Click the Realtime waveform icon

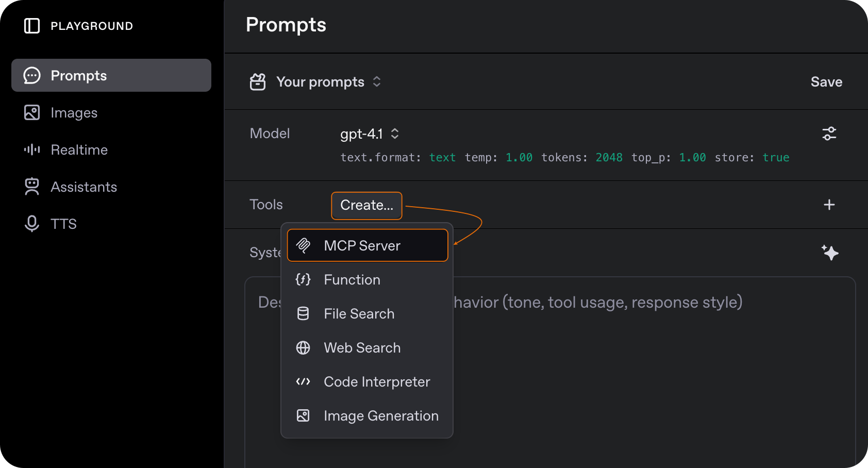point(32,149)
